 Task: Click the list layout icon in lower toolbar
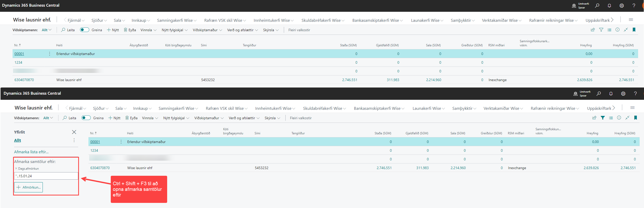(611, 118)
